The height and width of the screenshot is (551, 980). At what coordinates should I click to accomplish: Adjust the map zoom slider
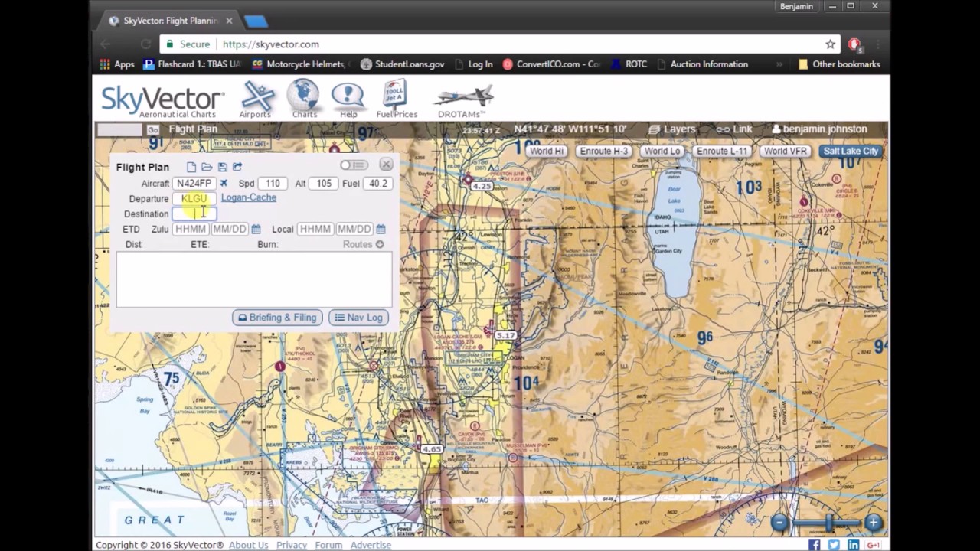pos(830,523)
